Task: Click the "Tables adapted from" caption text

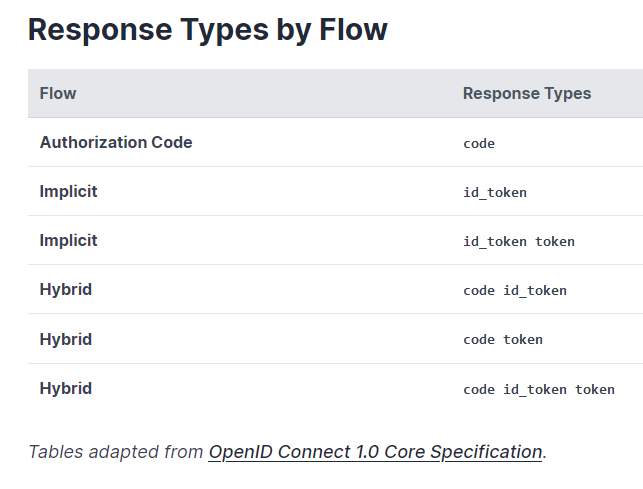Action: (116, 451)
